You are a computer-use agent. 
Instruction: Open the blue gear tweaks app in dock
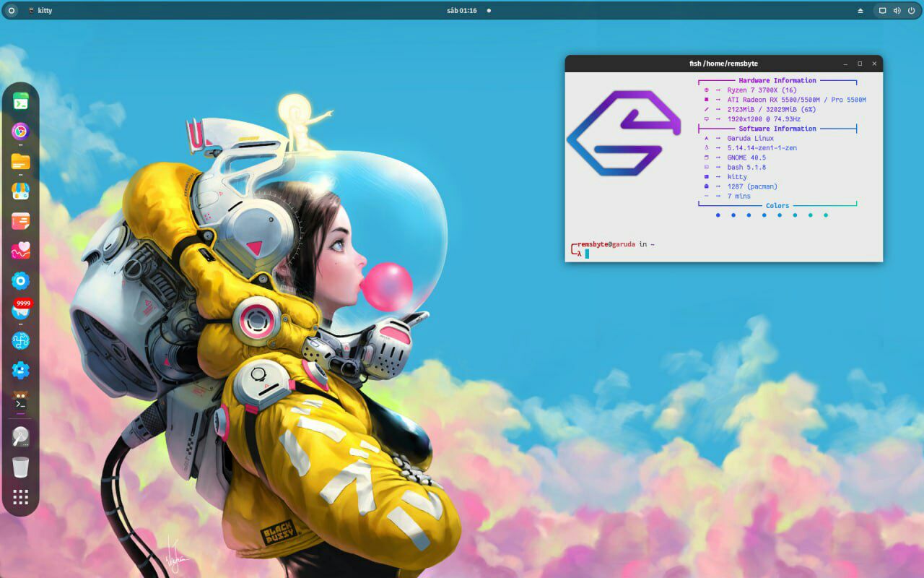pyautogui.click(x=20, y=370)
